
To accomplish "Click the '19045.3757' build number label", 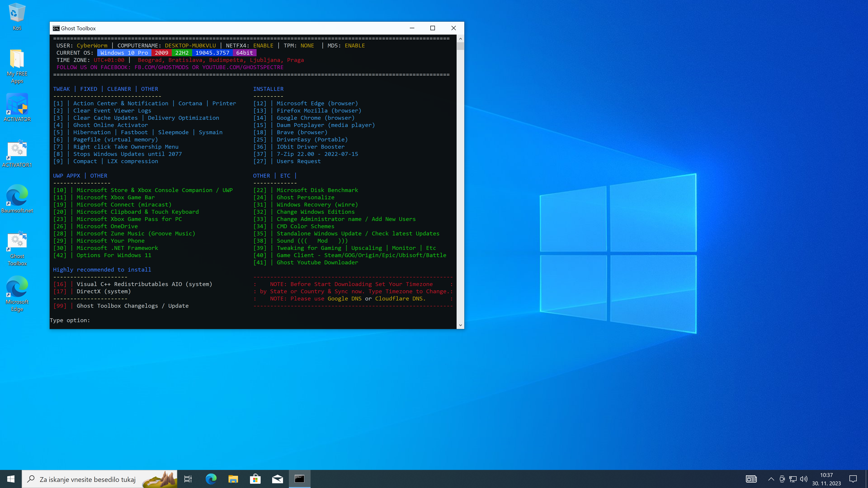I will (212, 53).
